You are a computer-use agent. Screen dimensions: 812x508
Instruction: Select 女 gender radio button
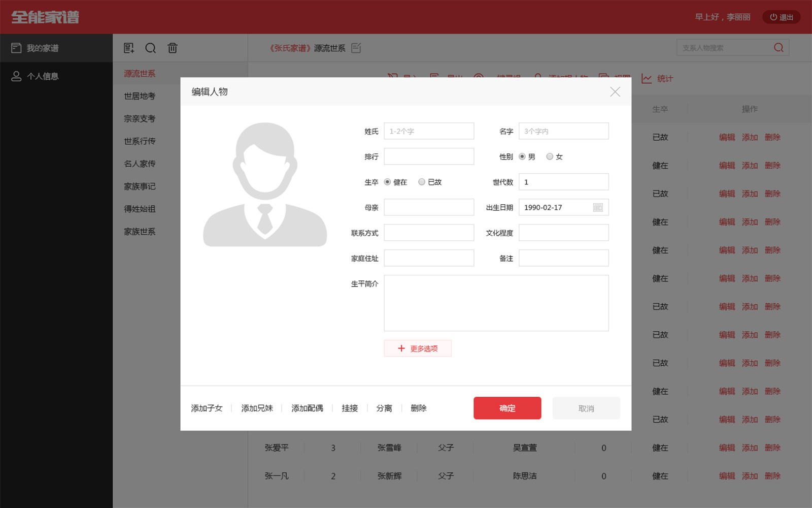(550, 156)
